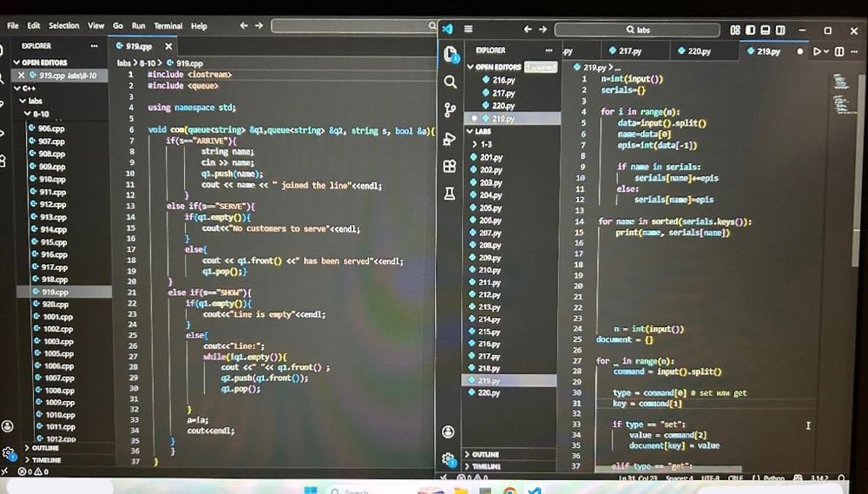
Task: Click the unsaved dot on the 219.py tab
Action: pyautogui.click(x=800, y=51)
